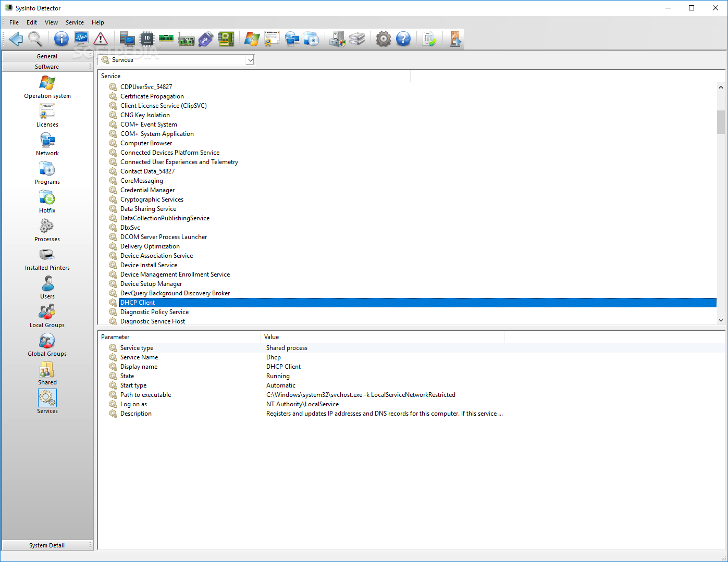Image resolution: width=728 pixels, height=562 pixels.
Task: Click the red warning triangle icon
Action: pos(101,39)
